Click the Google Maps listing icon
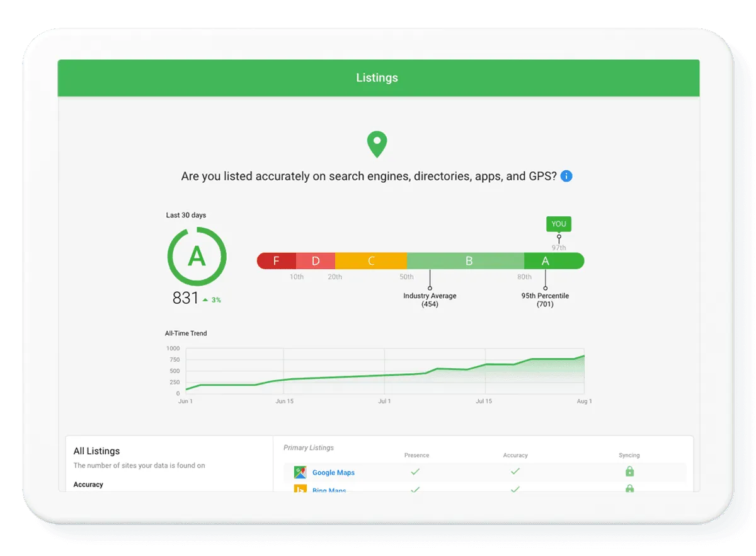The width and height of the screenshot is (756, 556). click(300, 472)
